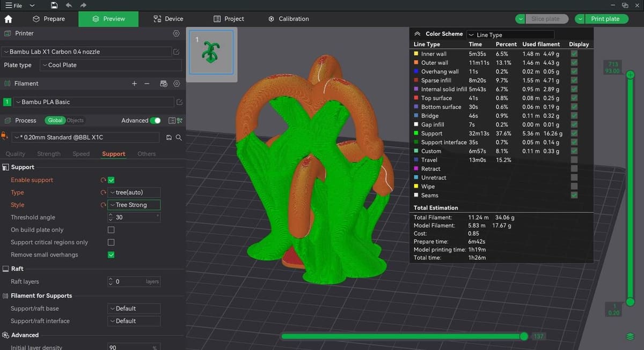Click the search icon beside process preset

click(x=179, y=138)
